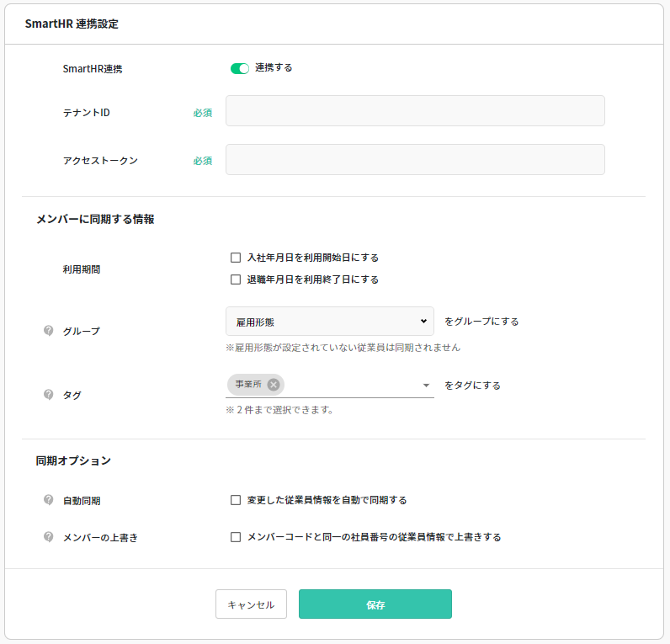The width and height of the screenshot is (670, 644).
Task: Click the キャンセル button
Action: tap(251, 604)
